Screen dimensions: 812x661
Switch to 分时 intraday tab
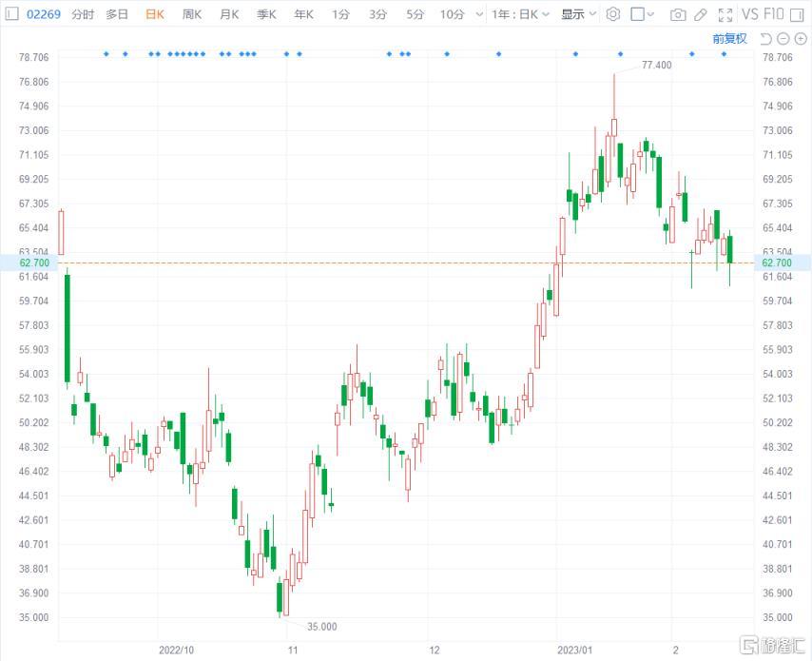click(83, 14)
